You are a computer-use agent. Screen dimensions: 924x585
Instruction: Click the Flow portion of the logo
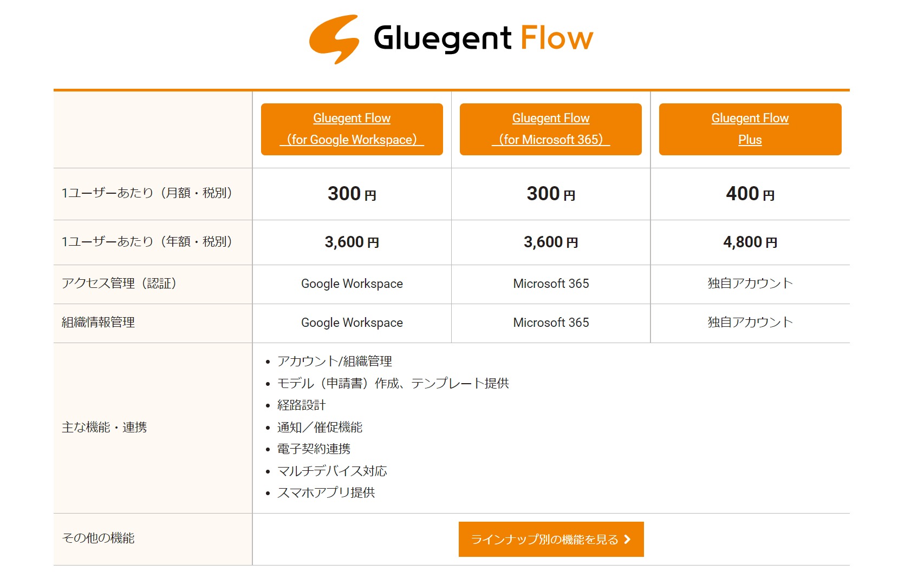click(x=555, y=38)
